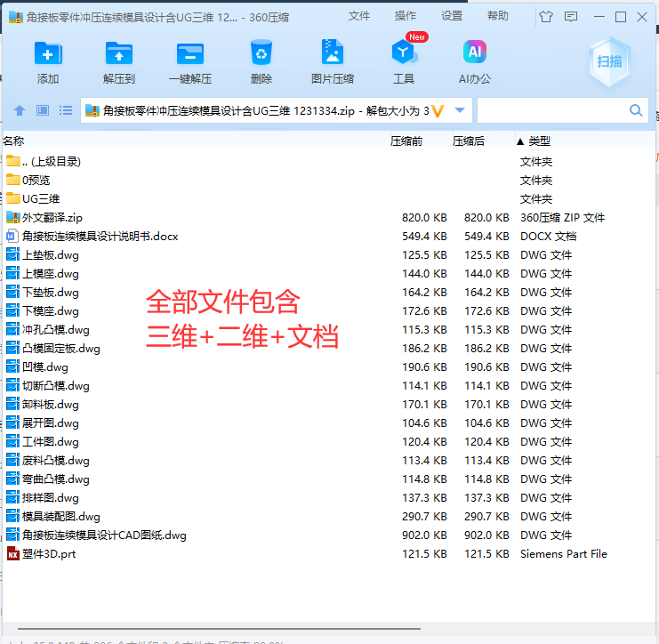Switch to icon view mode
Viewport: 659px width, 644px height.
[43, 110]
